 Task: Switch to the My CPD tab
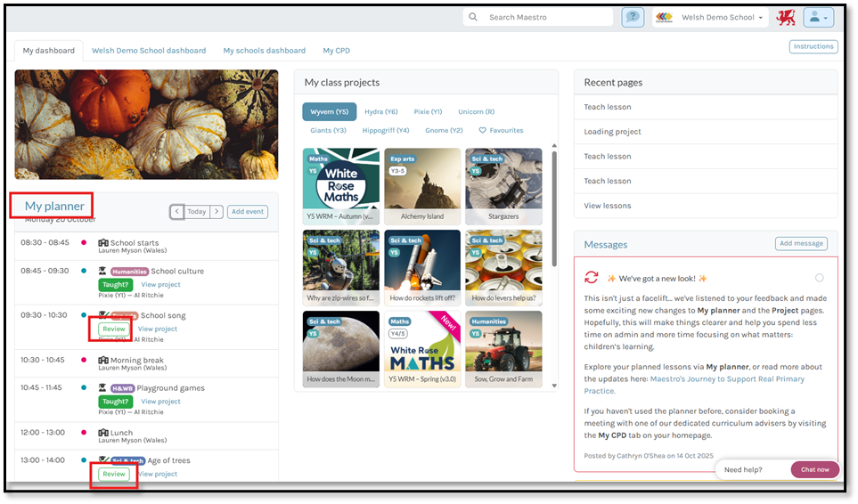pyautogui.click(x=336, y=51)
